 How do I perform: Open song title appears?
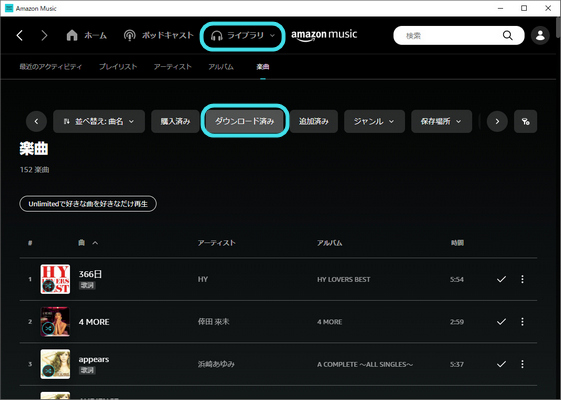pos(94,359)
